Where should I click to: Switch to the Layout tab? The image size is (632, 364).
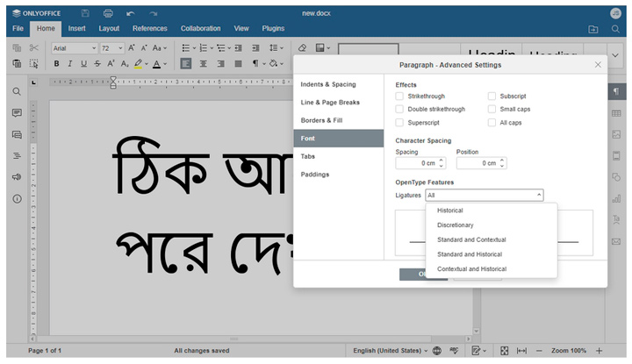point(109,29)
